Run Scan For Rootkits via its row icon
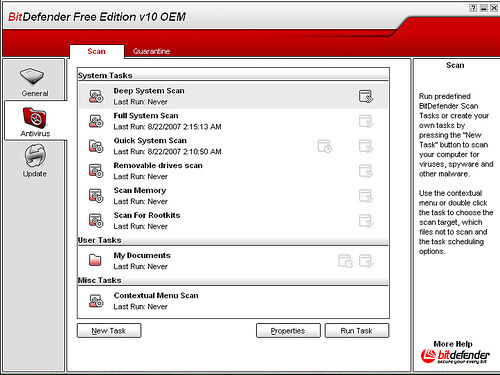 pos(366,221)
